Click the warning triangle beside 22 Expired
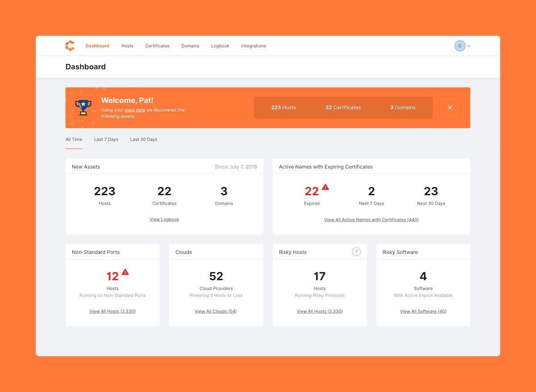This screenshot has width=536, height=392. point(326,187)
